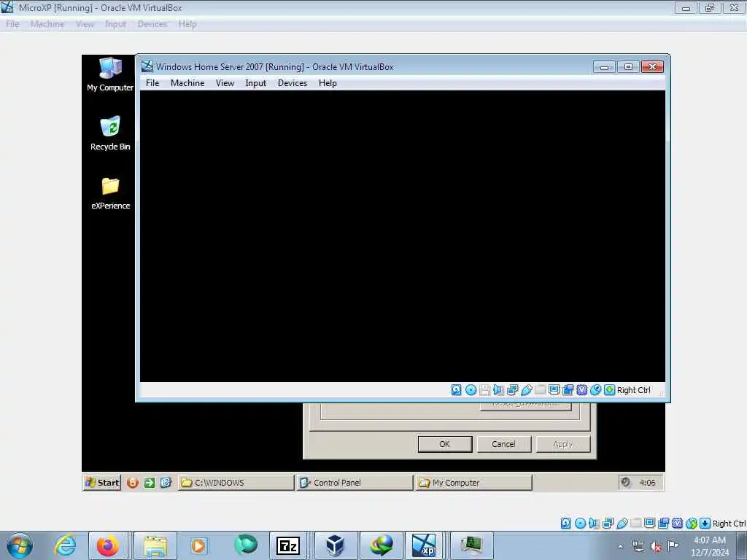The image size is (747, 560).
Task: Open View menu in MicroXP window
Action: 85,24
